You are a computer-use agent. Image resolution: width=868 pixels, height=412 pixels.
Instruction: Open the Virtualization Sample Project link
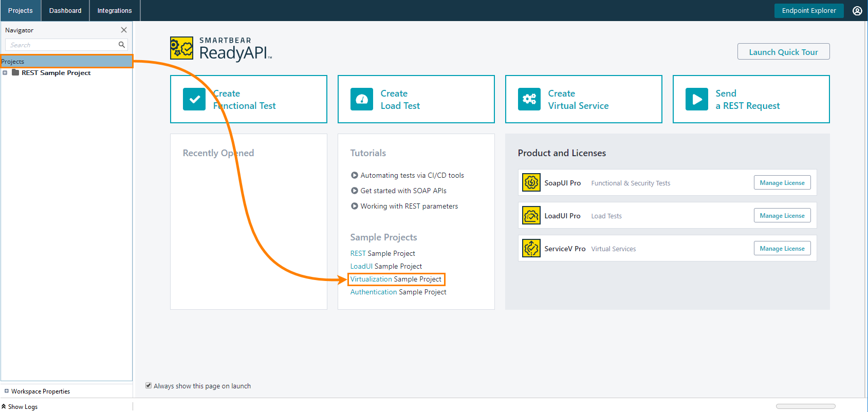point(396,279)
